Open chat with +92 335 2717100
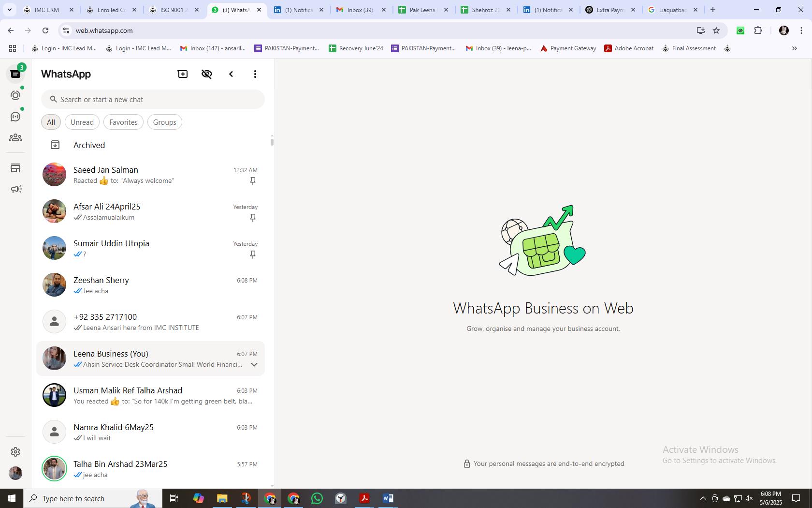The height and width of the screenshot is (508, 812). (151, 322)
